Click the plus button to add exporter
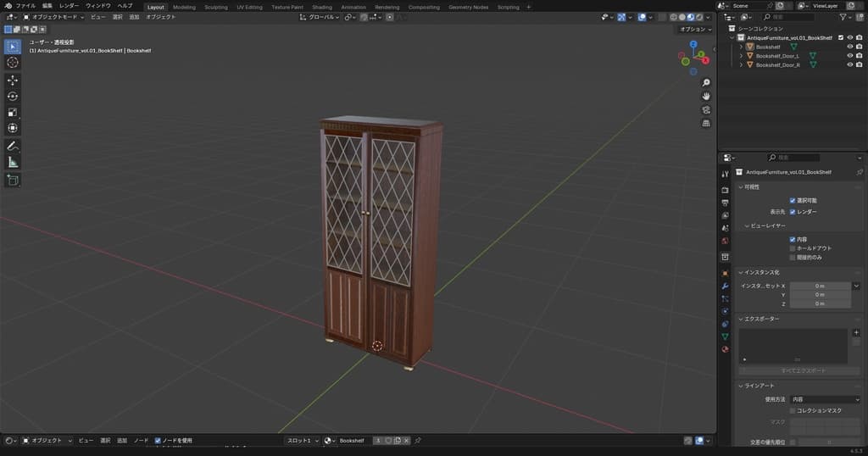 click(856, 332)
